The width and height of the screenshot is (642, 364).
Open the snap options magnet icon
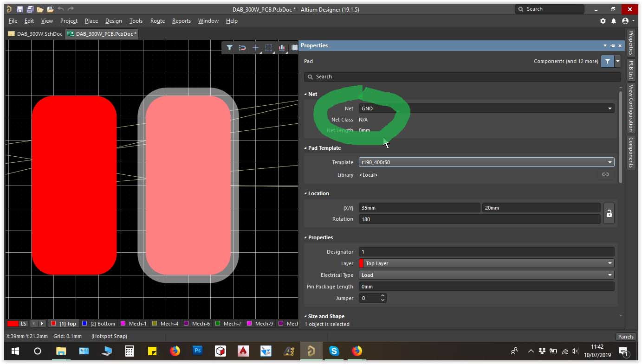[x=242, y=48]
